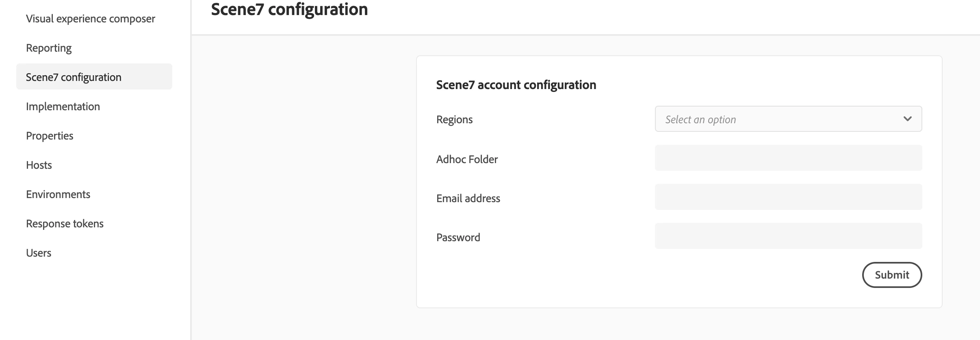Screen dimensions: 980x340
Task: Open the Implementation settings page
Action: (x=63, y=107)
